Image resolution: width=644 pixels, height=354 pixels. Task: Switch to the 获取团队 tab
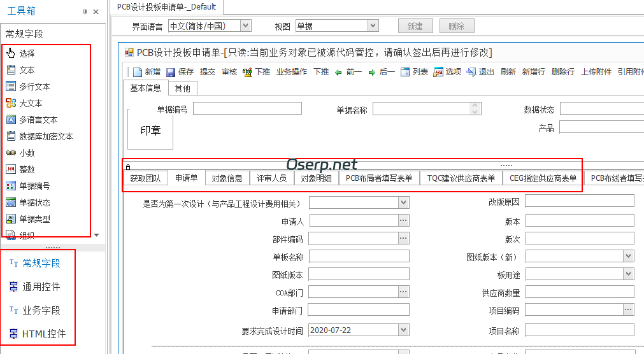[145, 178]
